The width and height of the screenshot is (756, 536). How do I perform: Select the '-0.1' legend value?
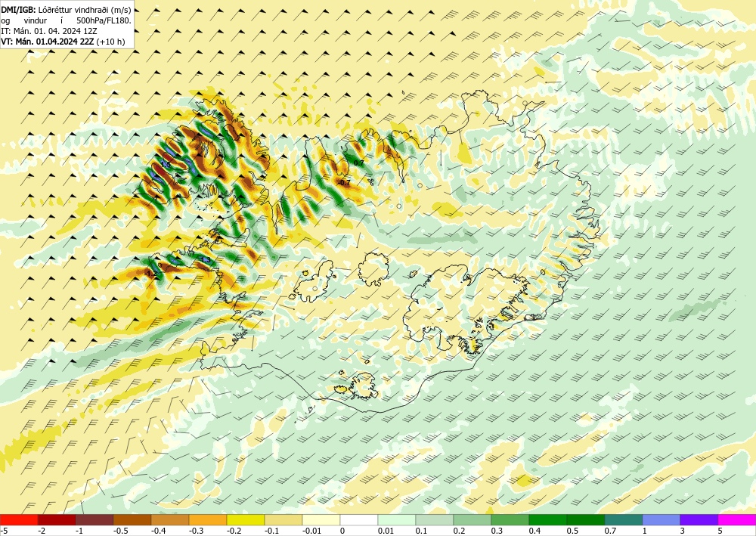(x=272, y=531)
